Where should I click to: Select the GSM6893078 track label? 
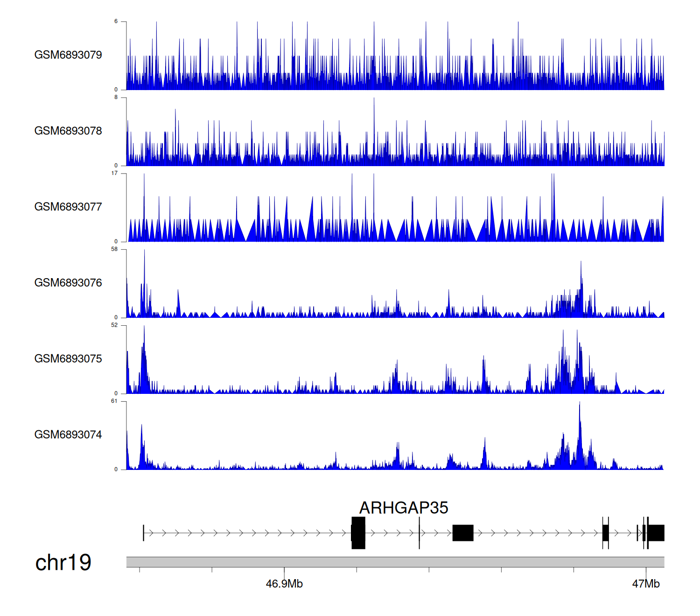(68, 131)
